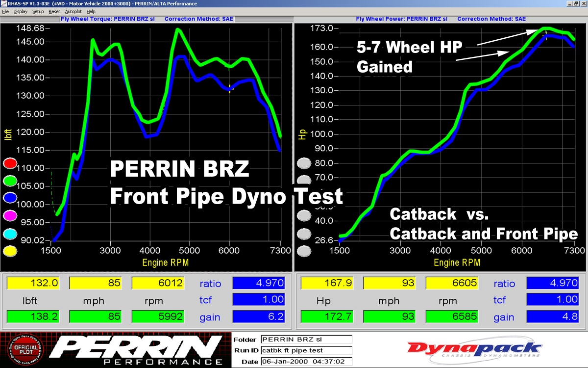588x368 pixels.
Task: Click the yellow 6012 rpm value
Action: [158, 283]
